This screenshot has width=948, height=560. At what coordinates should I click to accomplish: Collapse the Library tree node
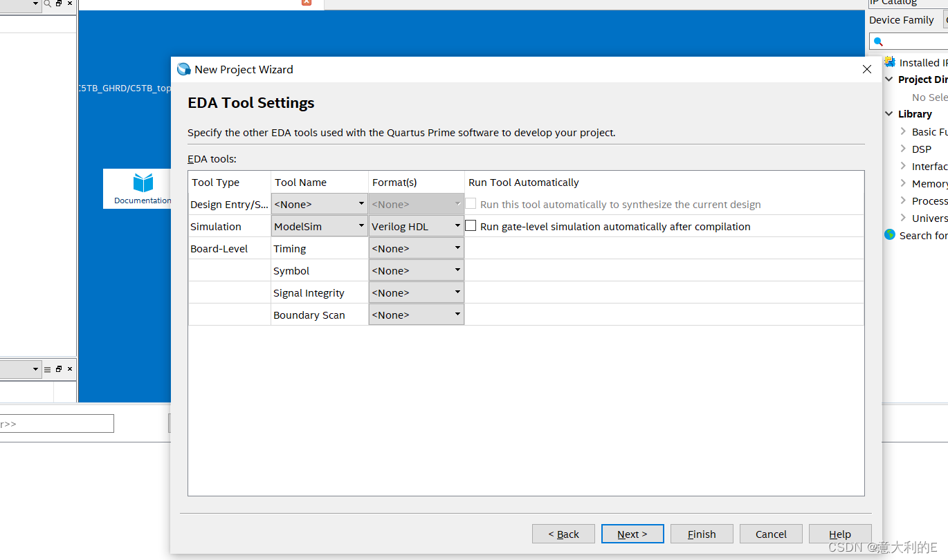889,114
